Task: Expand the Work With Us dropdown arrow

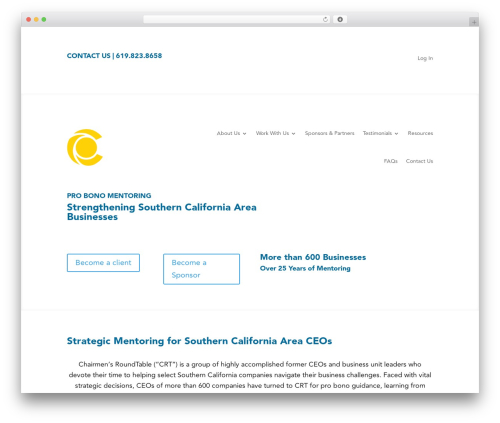Action: [x=293, y=134]
